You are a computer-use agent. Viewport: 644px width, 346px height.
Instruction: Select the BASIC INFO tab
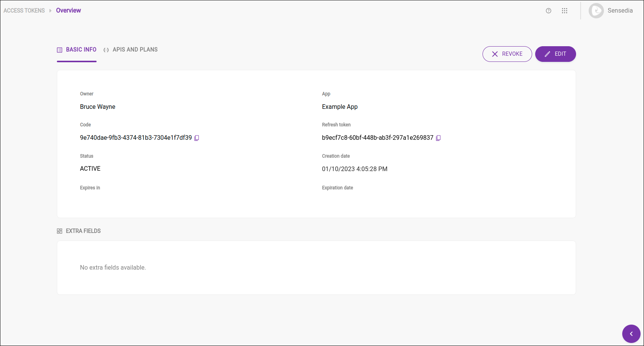81,50
